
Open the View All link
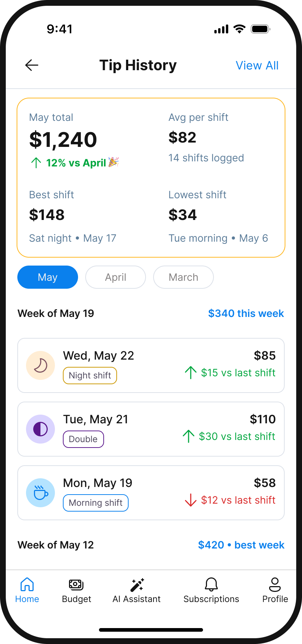(257, 65)
